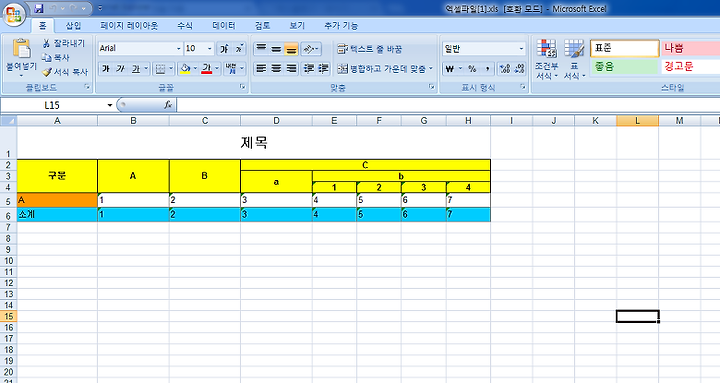
Task: Decrease indent icon
Action: pos(309,69)
